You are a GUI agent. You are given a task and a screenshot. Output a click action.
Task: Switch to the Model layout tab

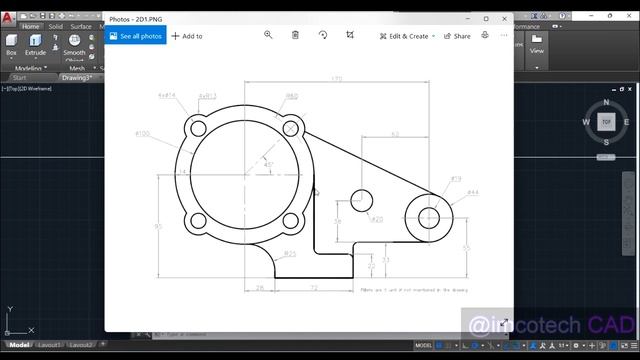[19, 345]
